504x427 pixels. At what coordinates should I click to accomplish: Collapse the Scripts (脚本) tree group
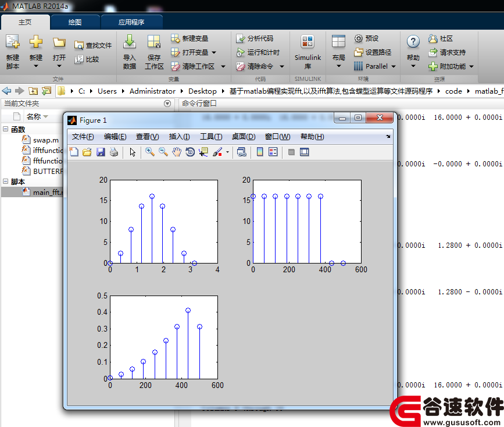(x=5, y=181)
